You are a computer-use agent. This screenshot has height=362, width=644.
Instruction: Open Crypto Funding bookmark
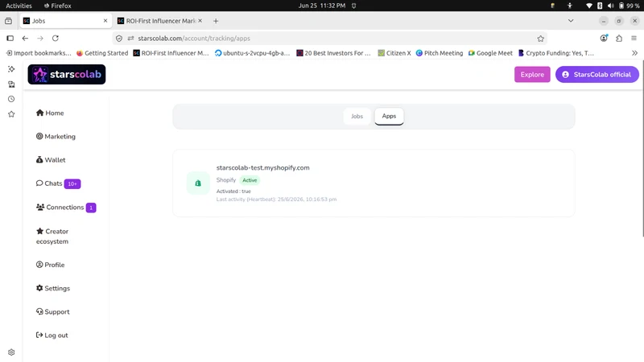(x=556, y=53)
